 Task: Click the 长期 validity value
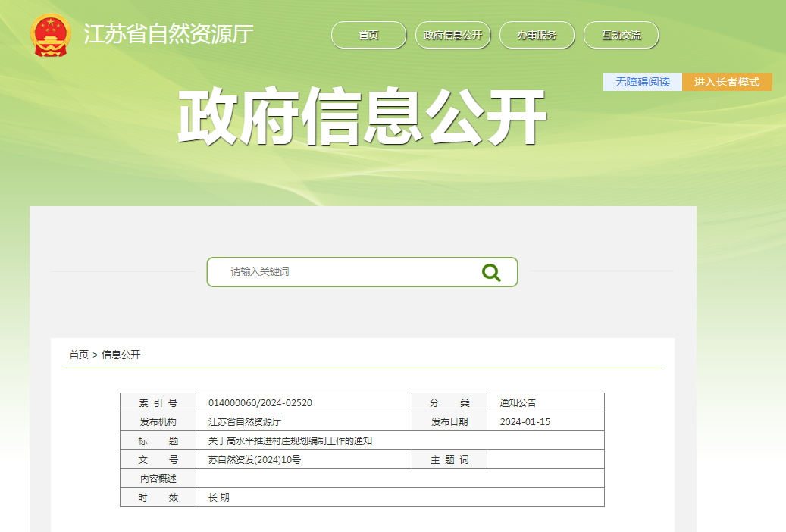(x=219, y=498)
